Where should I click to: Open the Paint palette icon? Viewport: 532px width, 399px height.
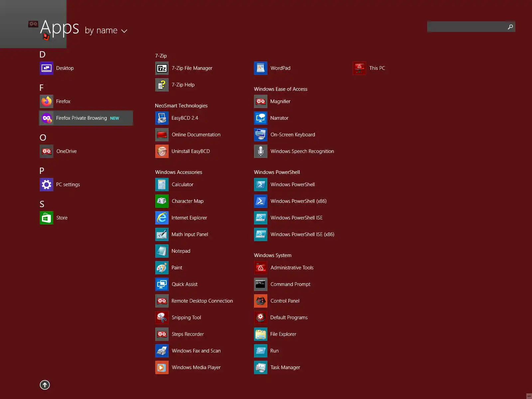coord(162,268)
